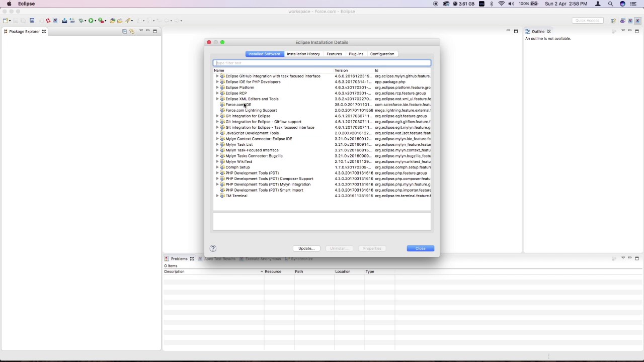The image size is (644, 362).
Task: Open Outline View Menu triangle
Action: point(623,31)
